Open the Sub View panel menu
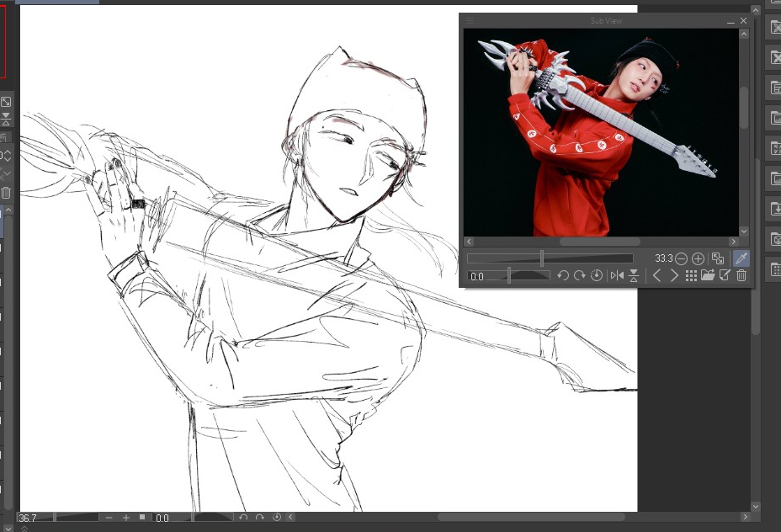This screenshot has height=532, width=781. (x=470, y=20)
